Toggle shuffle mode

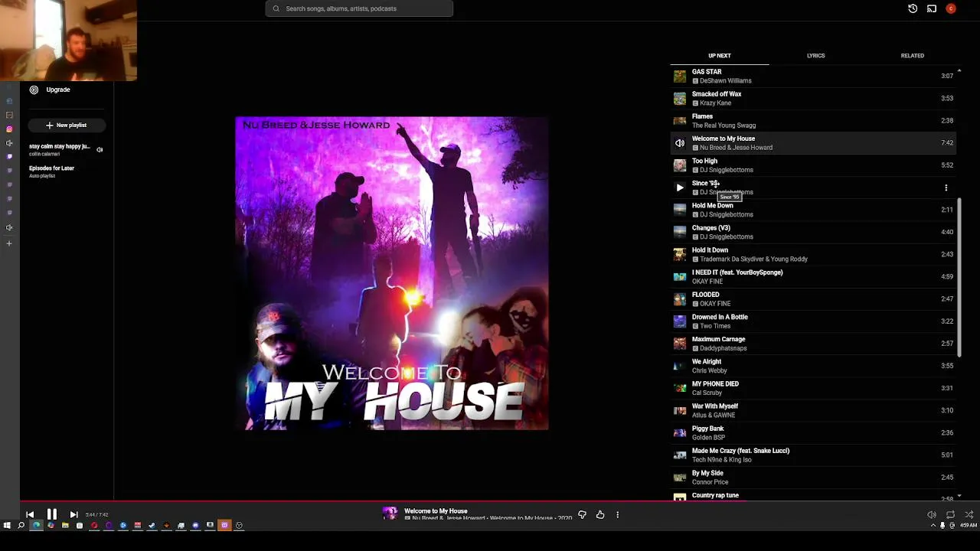pyautogui.click(x=969, y=515)
